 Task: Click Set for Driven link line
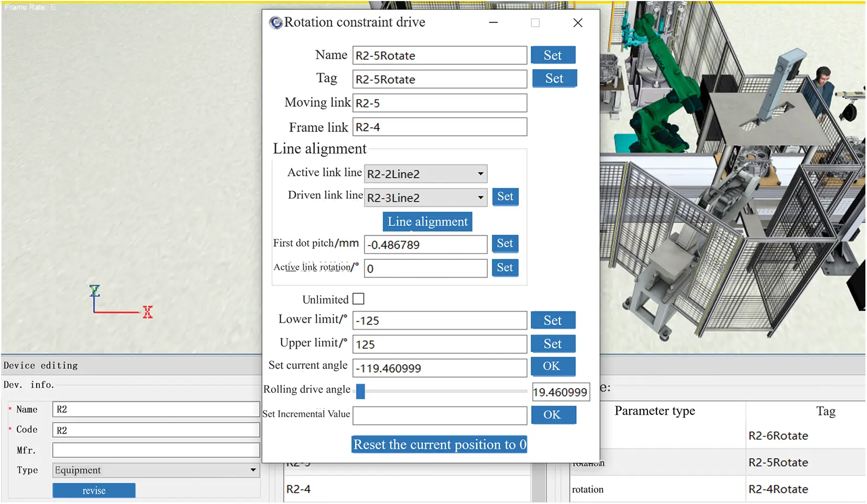(x=504, y=197)
